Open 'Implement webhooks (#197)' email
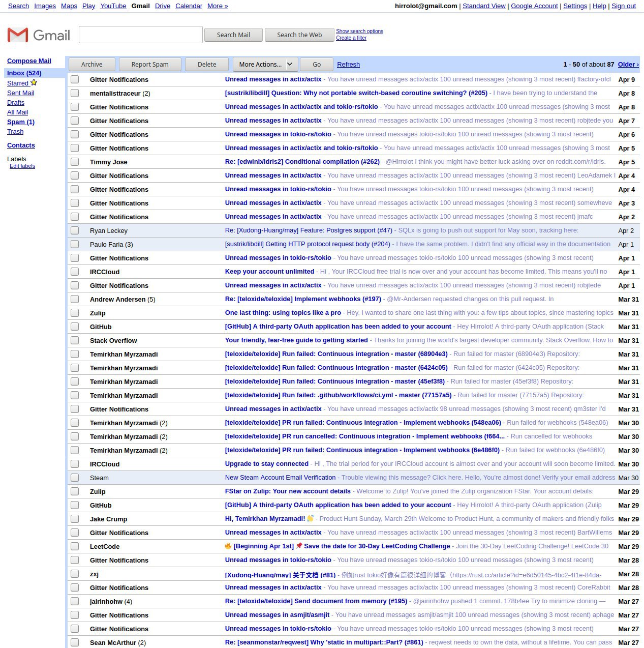Screen dimensions: 644x648 tap(303, 299)
